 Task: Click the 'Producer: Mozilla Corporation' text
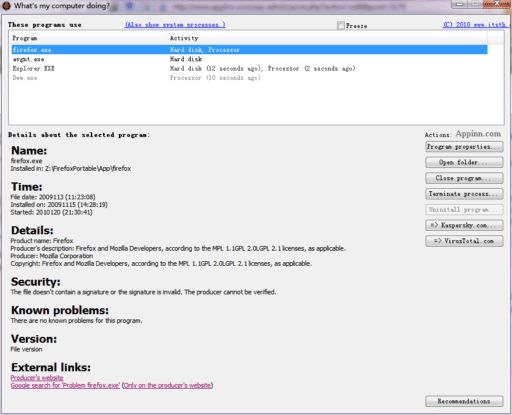[52, 256]
